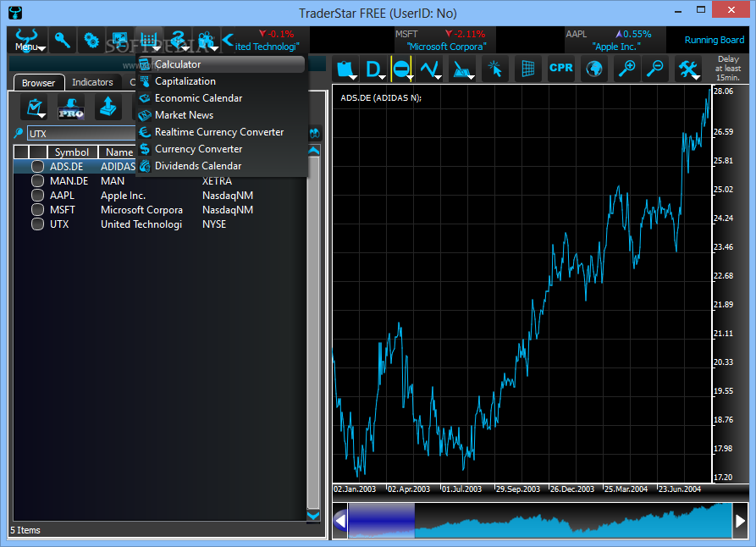Open the people/community dropdown icon
Viewport: 756px width, 547px height.
click(207, 40)
